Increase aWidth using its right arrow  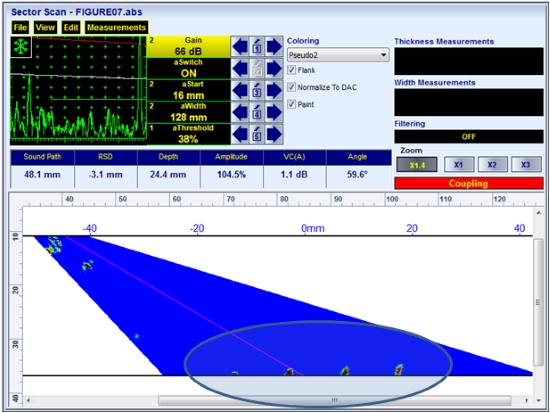coord(274,112)
